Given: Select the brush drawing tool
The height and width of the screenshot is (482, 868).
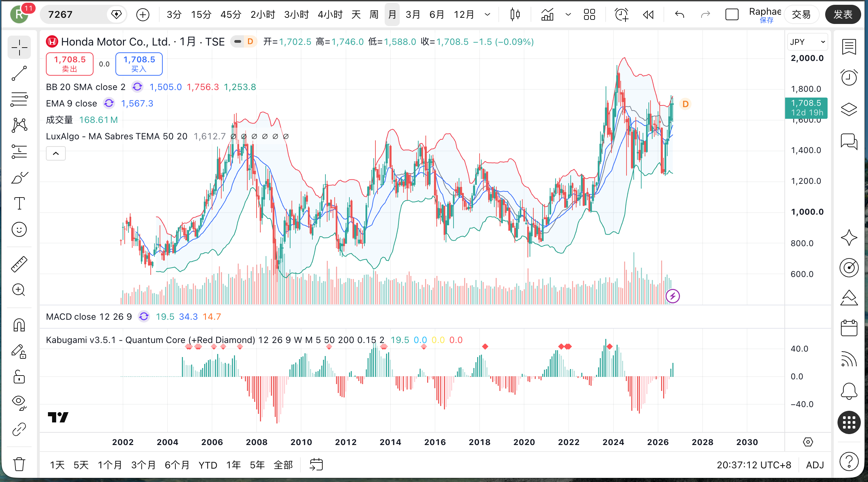Looking at the screenshot, I should (x=19, y=178).
